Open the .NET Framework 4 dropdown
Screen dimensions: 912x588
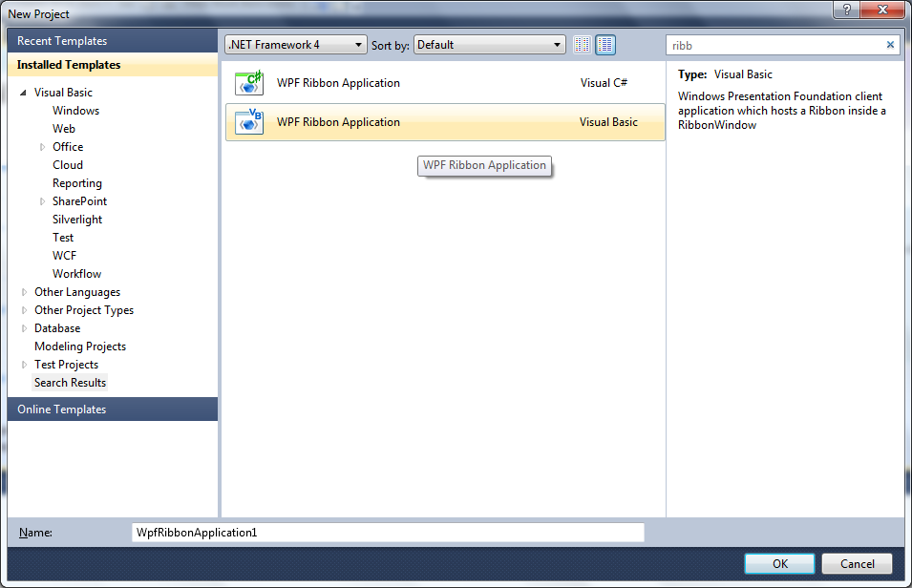[x=295, y=45]
